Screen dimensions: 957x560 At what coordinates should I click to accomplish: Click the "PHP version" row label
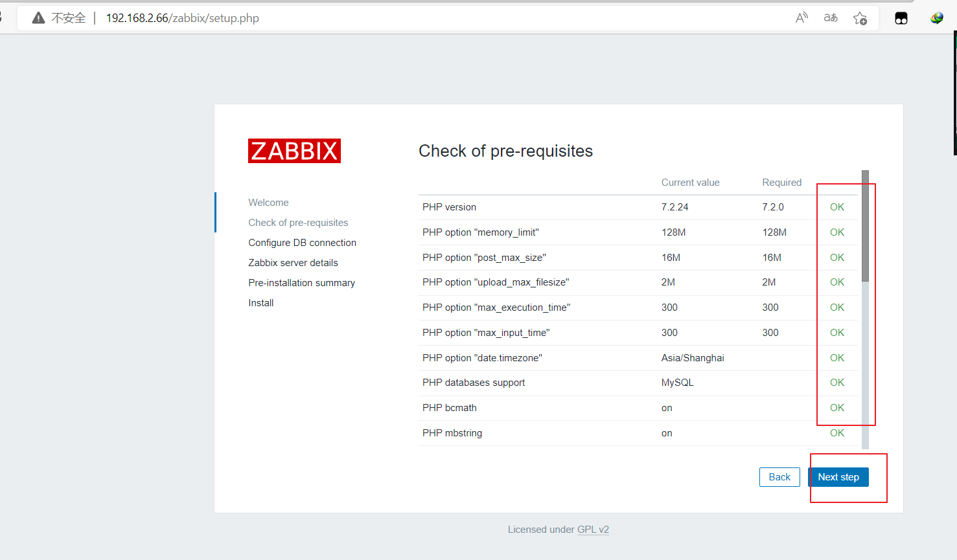pos(449,207)
